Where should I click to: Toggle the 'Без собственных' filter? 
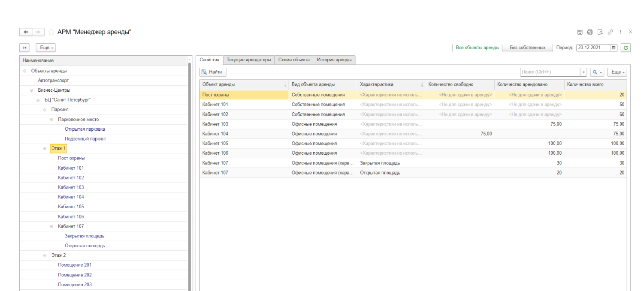click(527, 48)
